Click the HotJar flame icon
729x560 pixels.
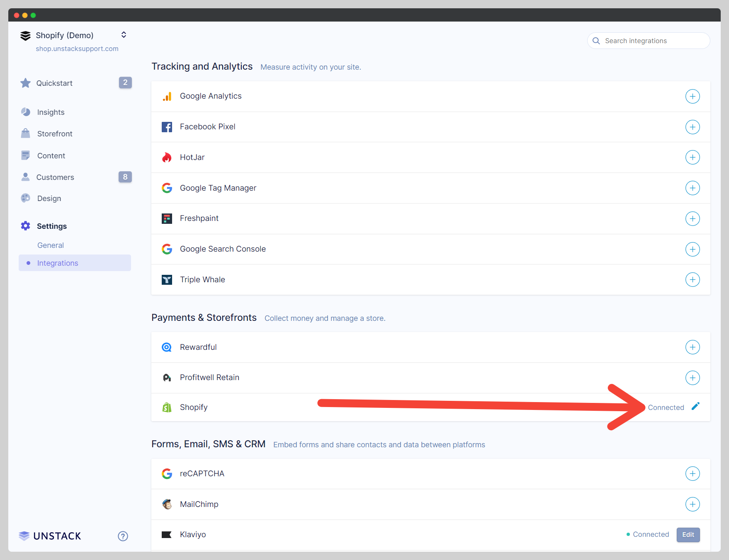[167, 157]
